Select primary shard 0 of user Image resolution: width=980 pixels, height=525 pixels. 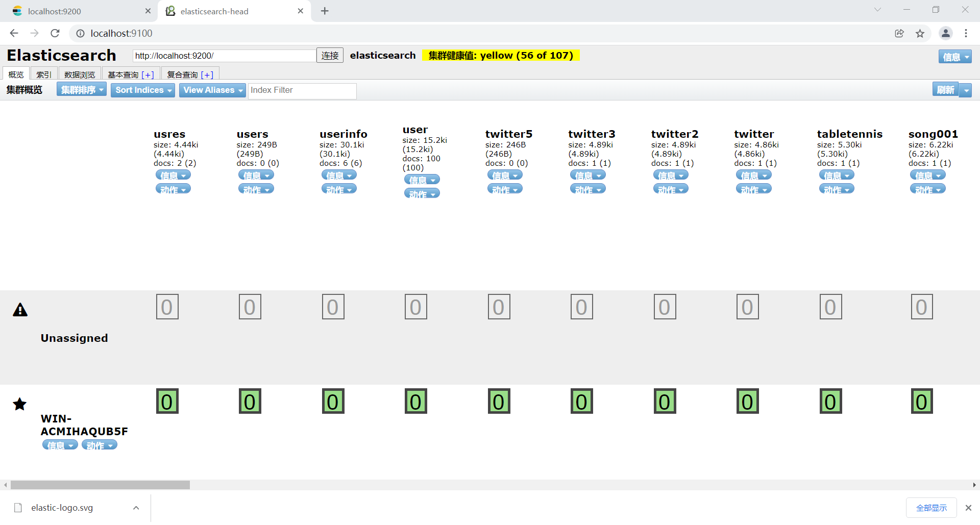415,401
